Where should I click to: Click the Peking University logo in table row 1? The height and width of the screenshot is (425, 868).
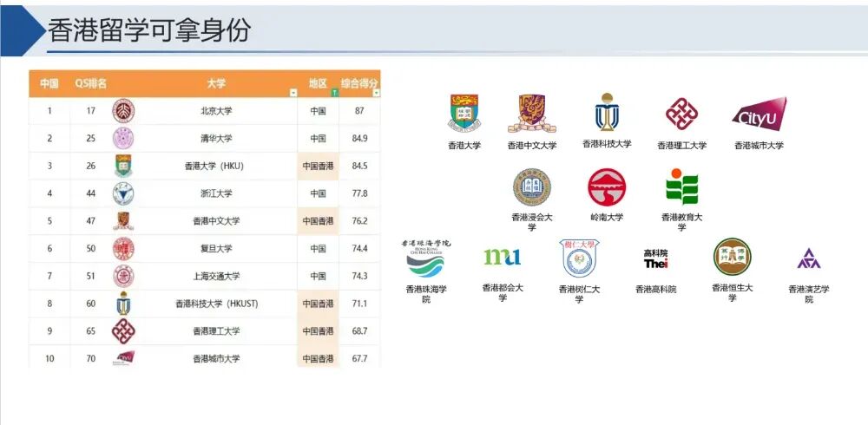point(123,111)
